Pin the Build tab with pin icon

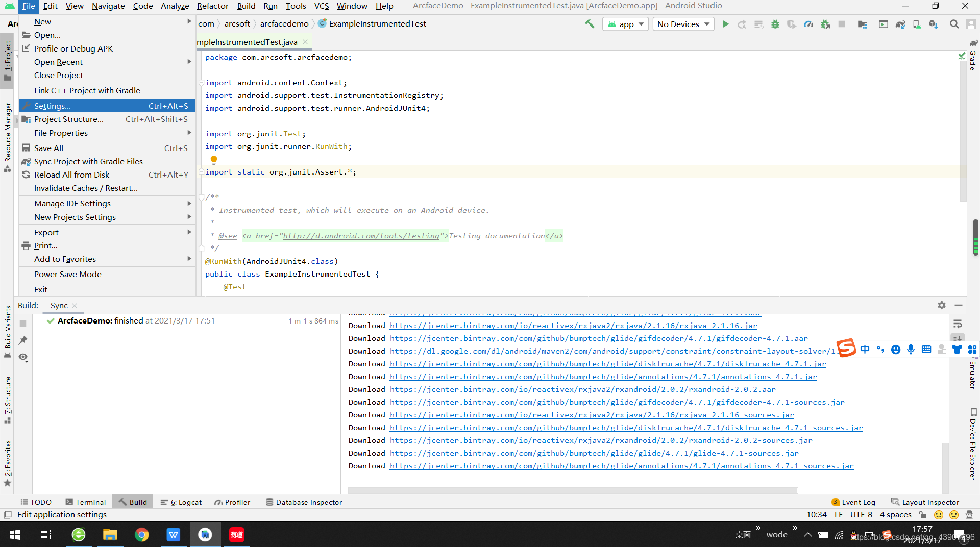click(23, 340)
